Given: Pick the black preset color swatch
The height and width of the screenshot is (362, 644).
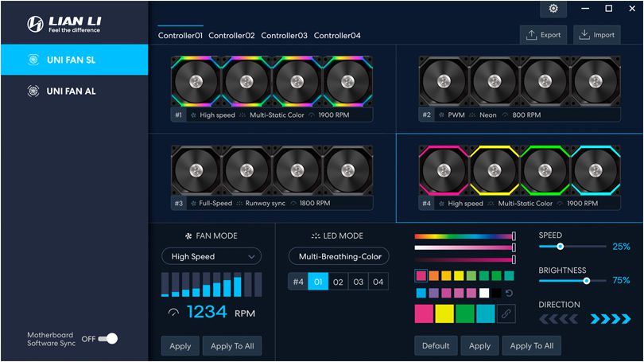Looking at the screenshot, I should pos(497,293).
